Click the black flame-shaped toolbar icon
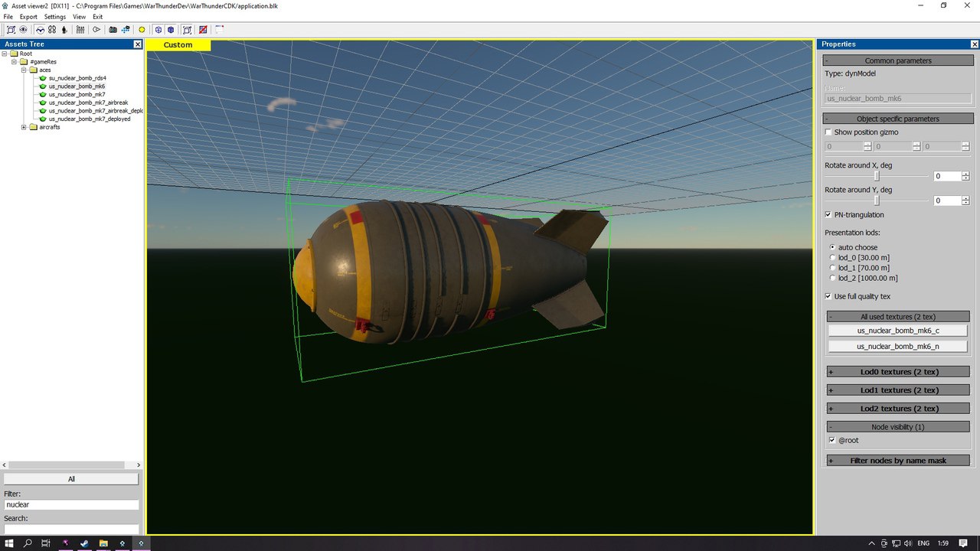 coord(64,30)
